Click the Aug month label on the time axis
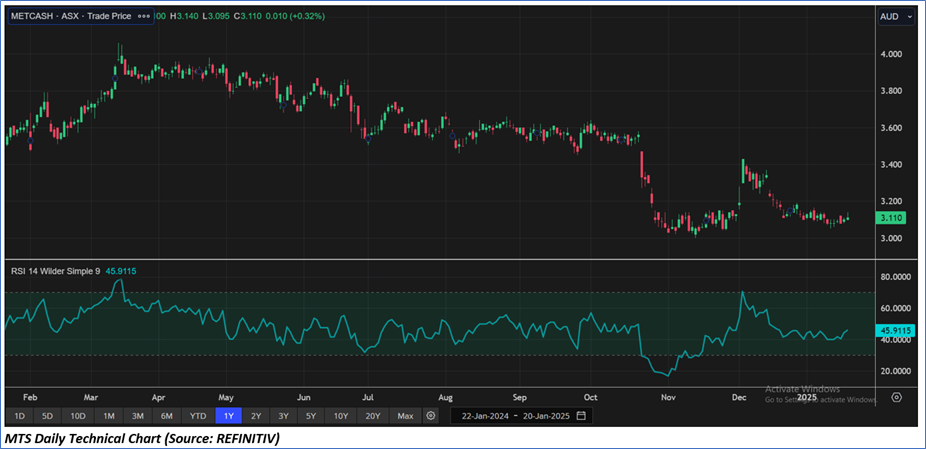The image size is (926, 449). [x=446, y=397]
